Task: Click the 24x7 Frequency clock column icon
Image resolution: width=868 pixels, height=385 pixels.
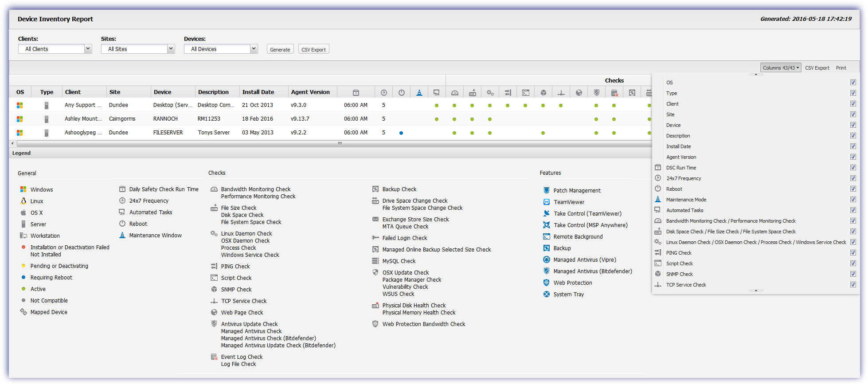Action: pos(383,93)
